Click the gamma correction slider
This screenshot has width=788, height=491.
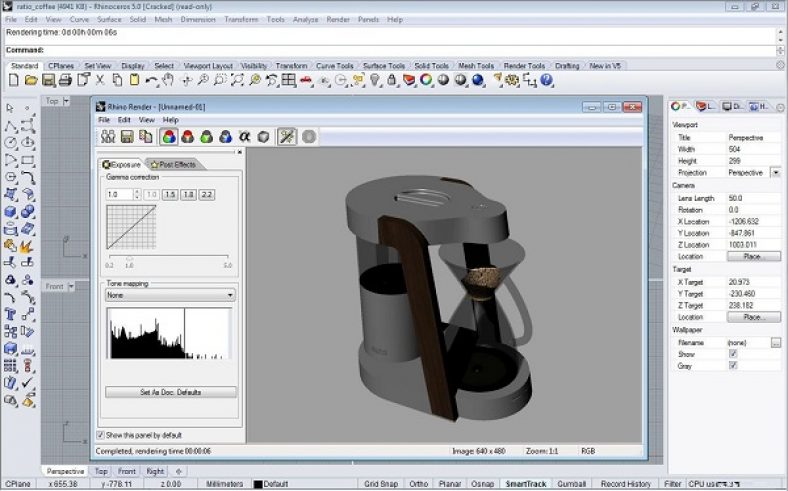click(129, 257)
